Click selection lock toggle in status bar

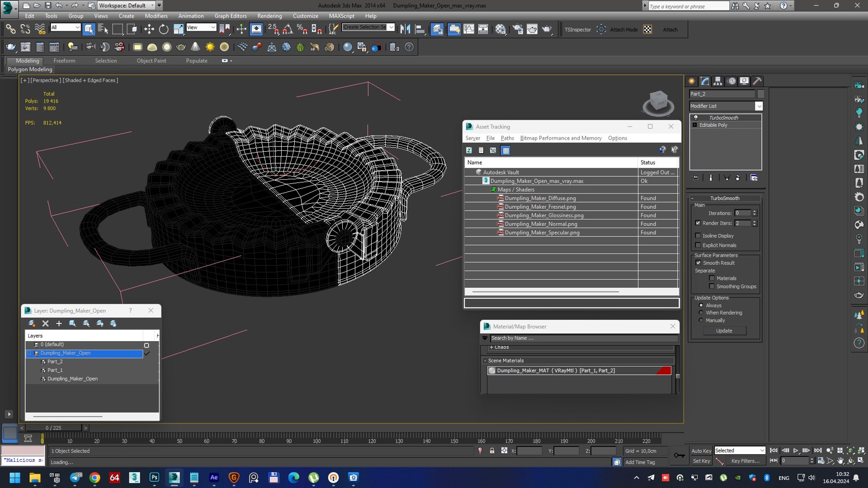[492, 451]
